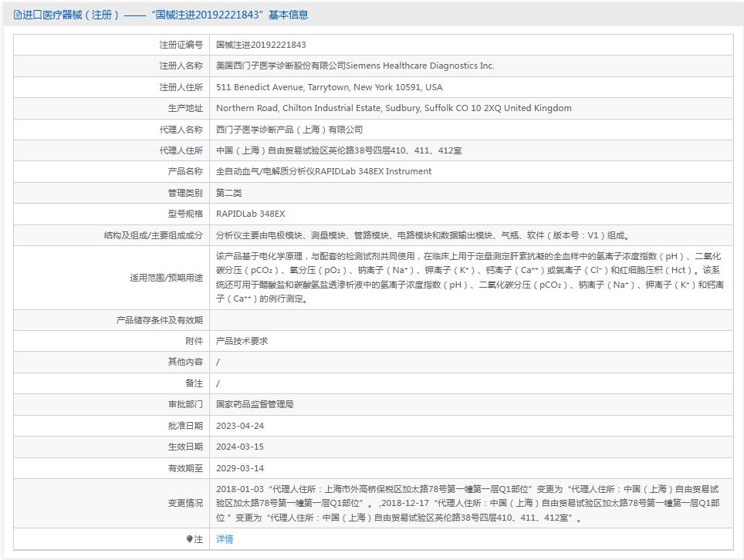744x560 pixels.
Task: Click the 生产地址 label
Action: 185,108
